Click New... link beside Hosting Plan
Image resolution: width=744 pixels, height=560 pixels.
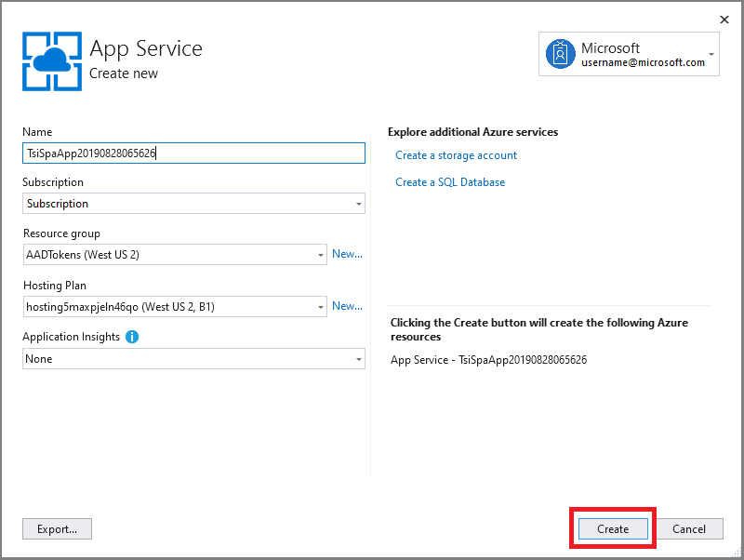pos(347,306)
